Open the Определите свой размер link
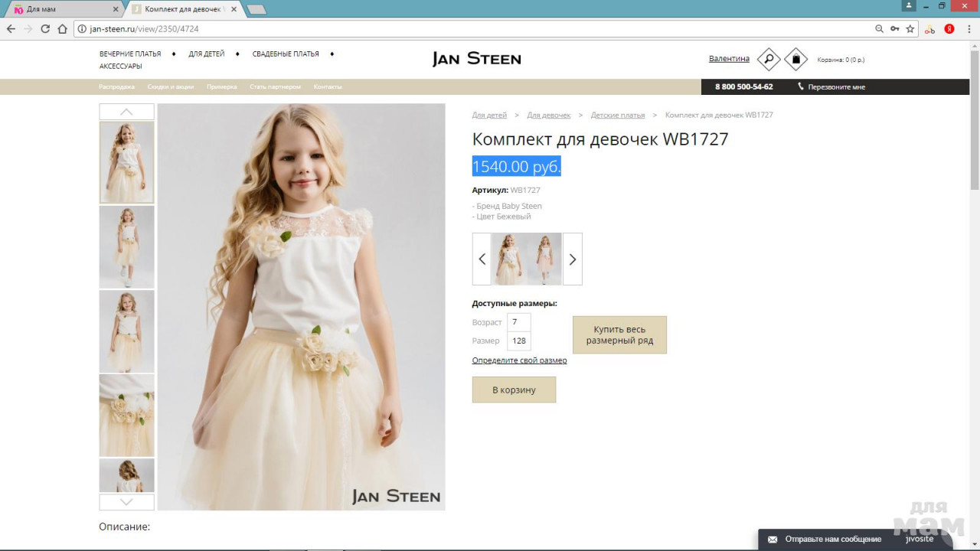Viewport: 980px width, 551px height. (x=519, y=360)
